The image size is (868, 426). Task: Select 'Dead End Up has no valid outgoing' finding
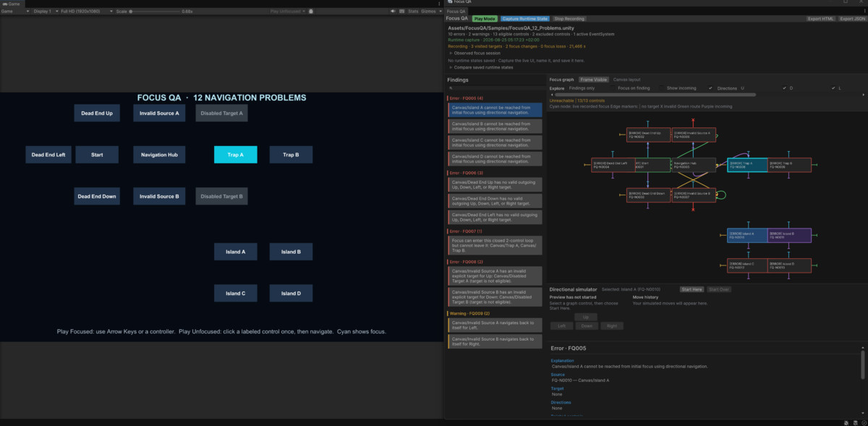coord(495,185)
